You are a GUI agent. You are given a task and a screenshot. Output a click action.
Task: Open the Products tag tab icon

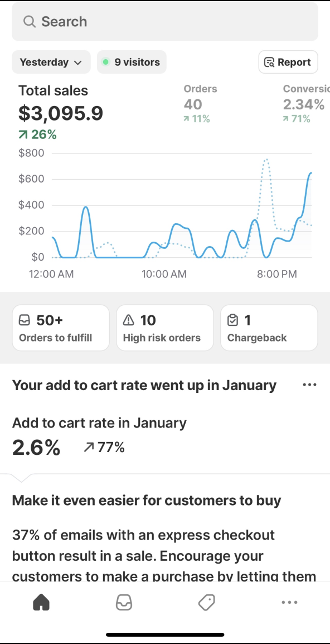coord(206,603)
